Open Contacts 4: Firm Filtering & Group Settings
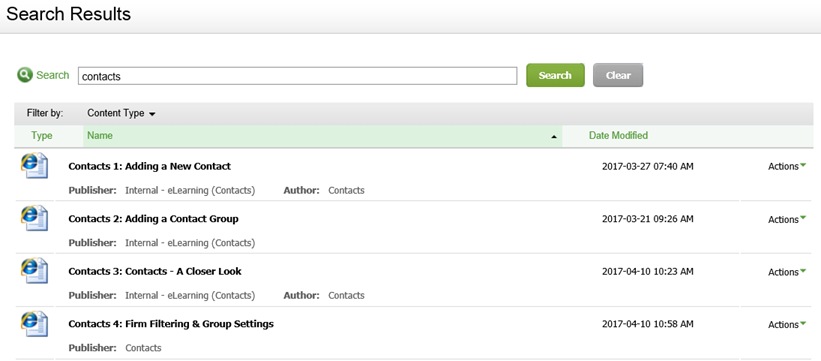This screenshot has height=361, width=821. [x=171, y=324]
